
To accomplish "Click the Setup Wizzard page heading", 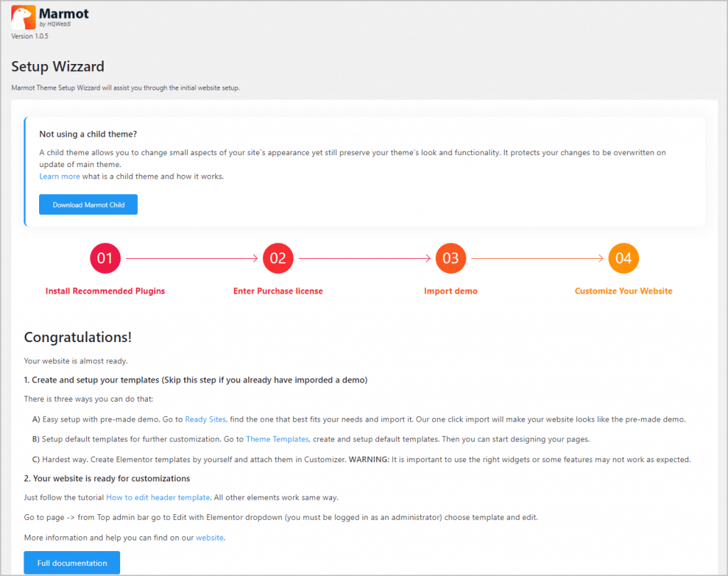I will [58, 67].
